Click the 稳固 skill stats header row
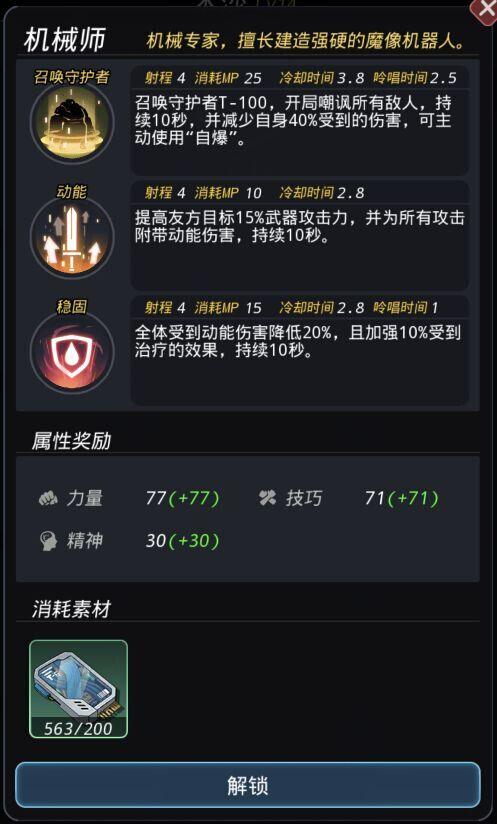This screenshot has width=497, height=824. 299,307
